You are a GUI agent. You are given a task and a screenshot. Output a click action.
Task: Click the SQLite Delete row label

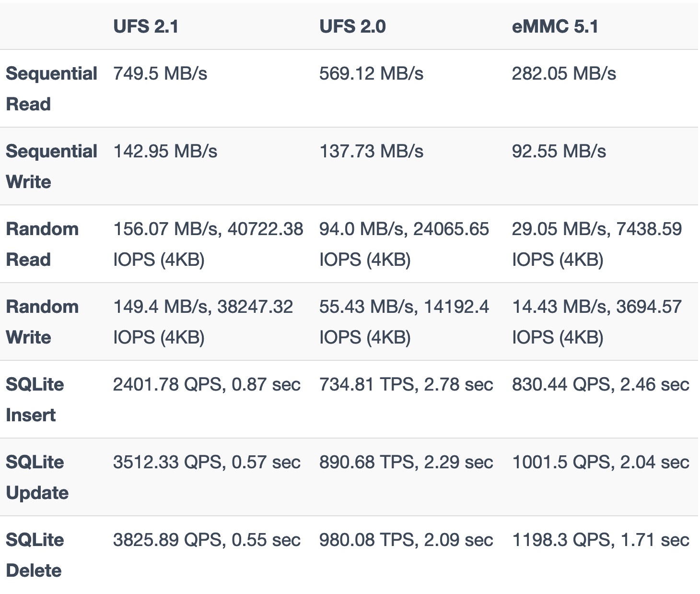pyautogui.click(x=35, y=555)
